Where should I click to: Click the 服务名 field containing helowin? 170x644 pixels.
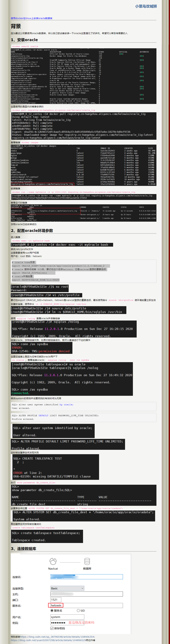87,605
